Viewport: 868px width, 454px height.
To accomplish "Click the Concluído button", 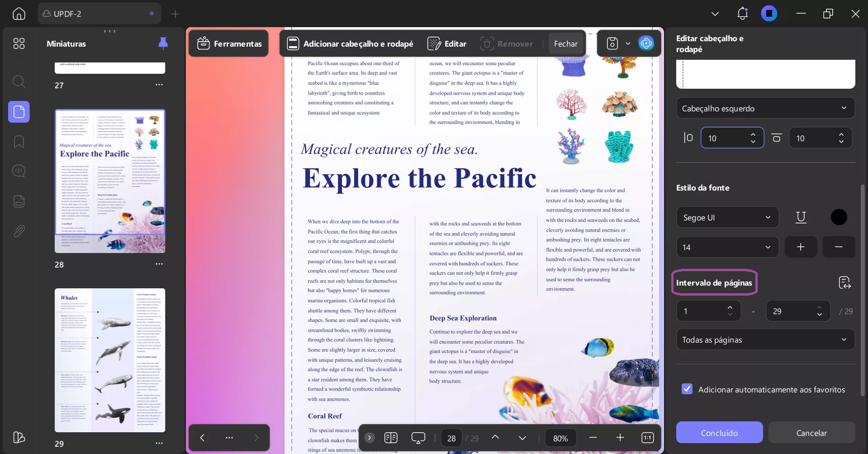I will click(x=718, y=432).
